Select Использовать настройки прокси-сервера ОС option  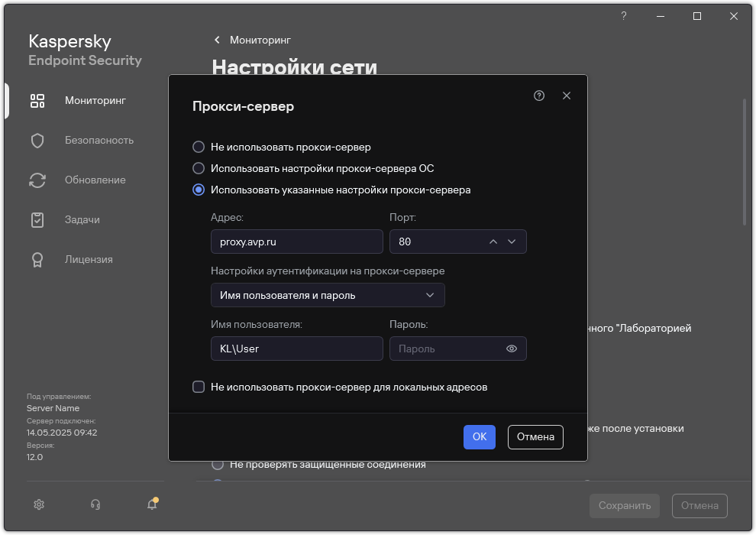pos(199,168)
